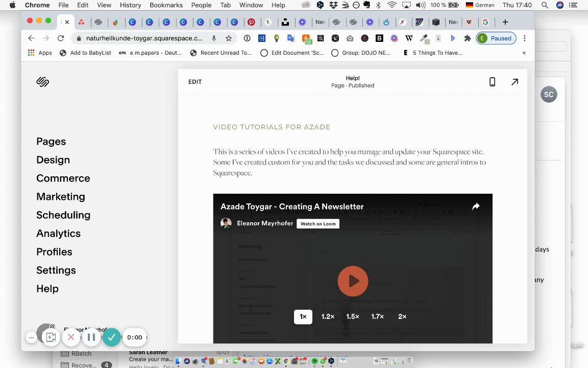Go back with the browser back arrow
The image size is (588, 368).
31,38
